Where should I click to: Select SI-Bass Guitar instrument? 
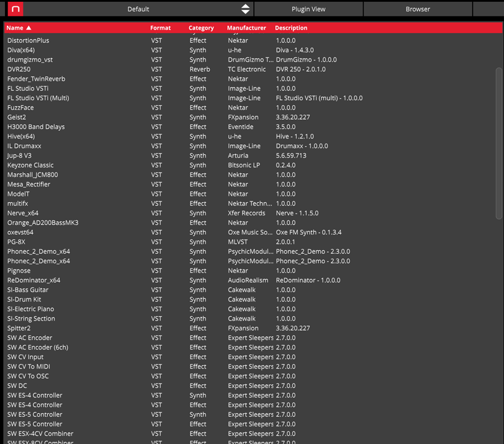(x=253, y=290)
